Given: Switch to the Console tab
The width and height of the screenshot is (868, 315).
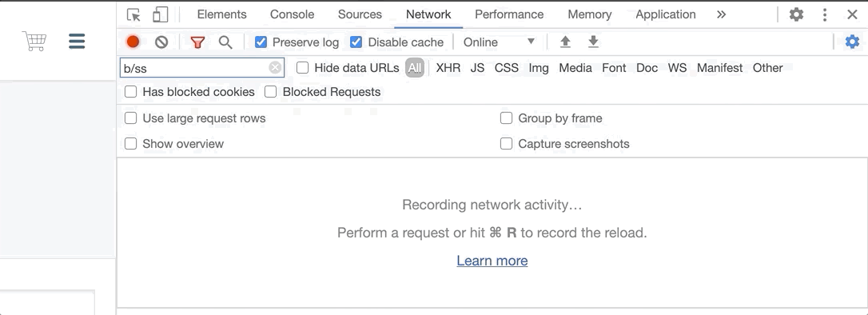Looking at the screenshot, I should [x=292, y=15].
